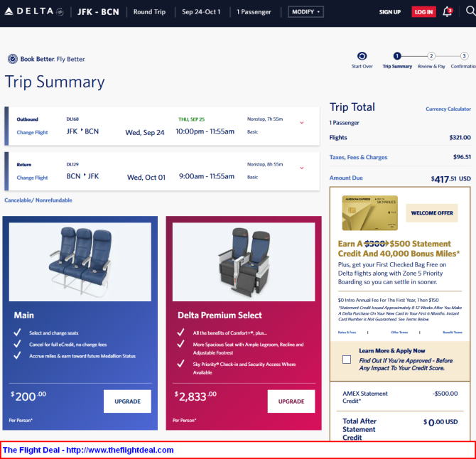Click the Book Better badge icon
The height and width of the screenshot is (459, 476).
click(13, 58)
